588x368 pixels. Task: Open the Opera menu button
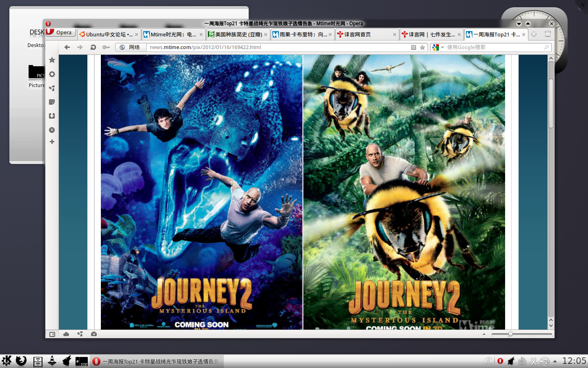pyautogui.click(x=61, y=32)
